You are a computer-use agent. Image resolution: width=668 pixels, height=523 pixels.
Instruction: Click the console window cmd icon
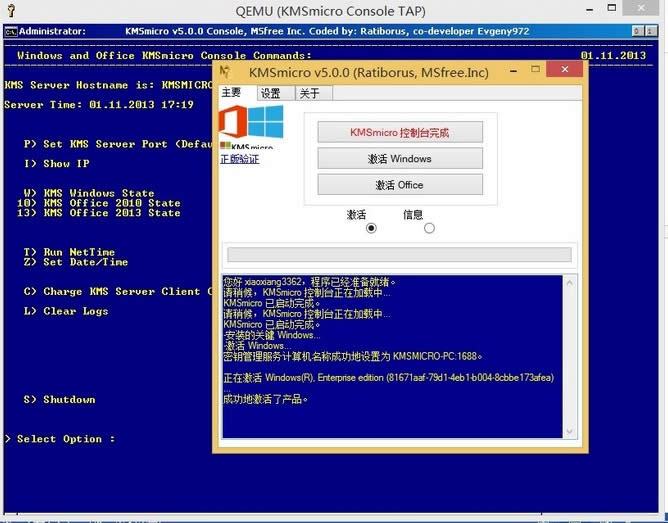pos(10,31)
